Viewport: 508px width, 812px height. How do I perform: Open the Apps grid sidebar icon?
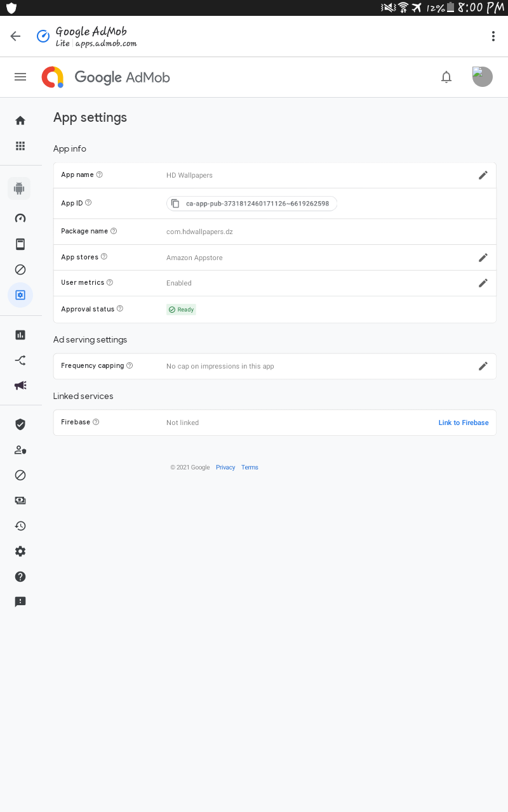coord(20,146)
